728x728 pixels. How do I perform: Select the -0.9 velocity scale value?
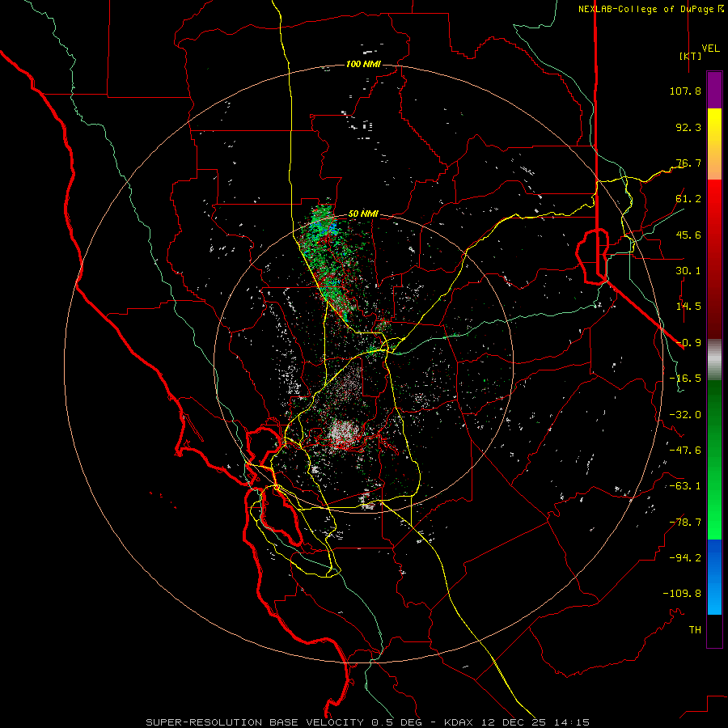(x=688, y=343)
